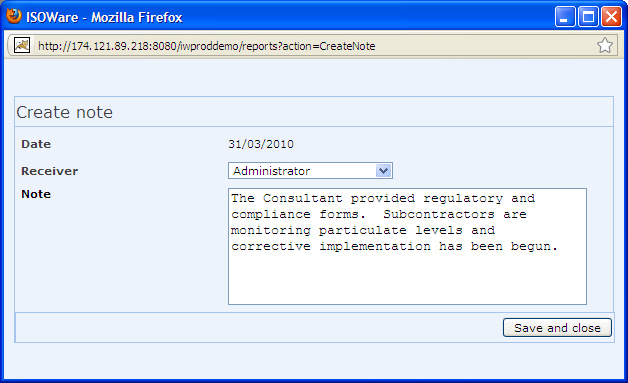The image size is (628, 383).
Task: Click the site favicon in address bar
Action: 22,45
